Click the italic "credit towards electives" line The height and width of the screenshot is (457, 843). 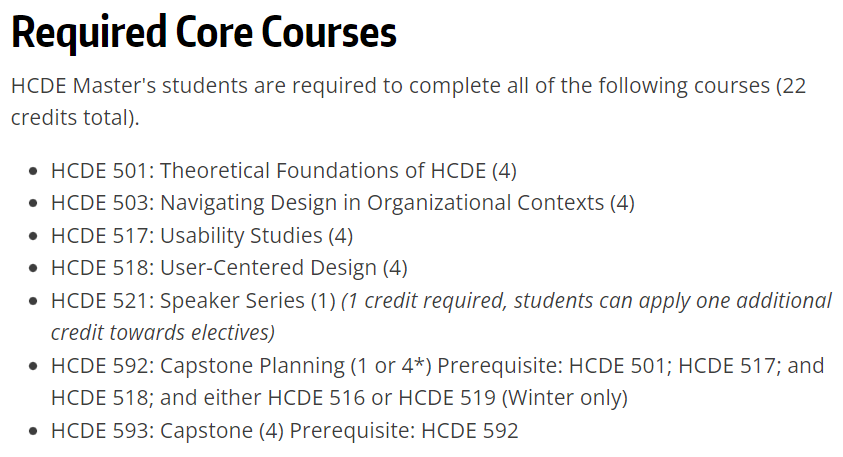pos(162,332)
